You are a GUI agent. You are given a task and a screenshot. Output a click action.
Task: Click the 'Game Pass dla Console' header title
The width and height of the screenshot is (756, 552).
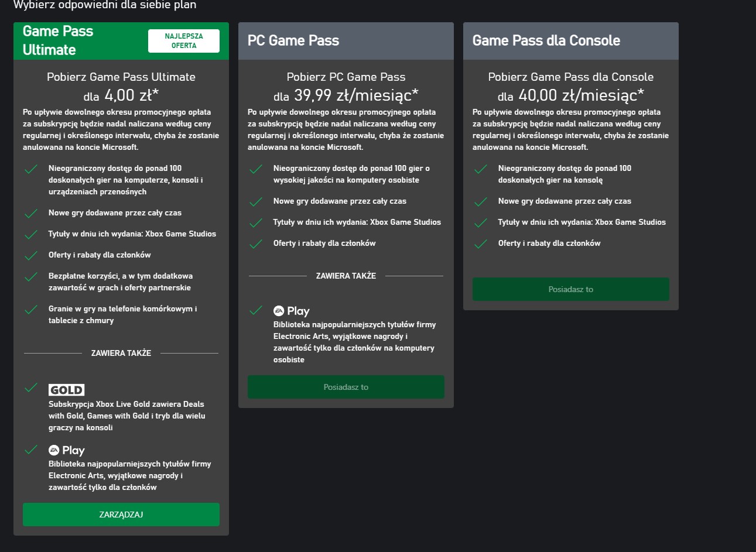pos(546,40)
